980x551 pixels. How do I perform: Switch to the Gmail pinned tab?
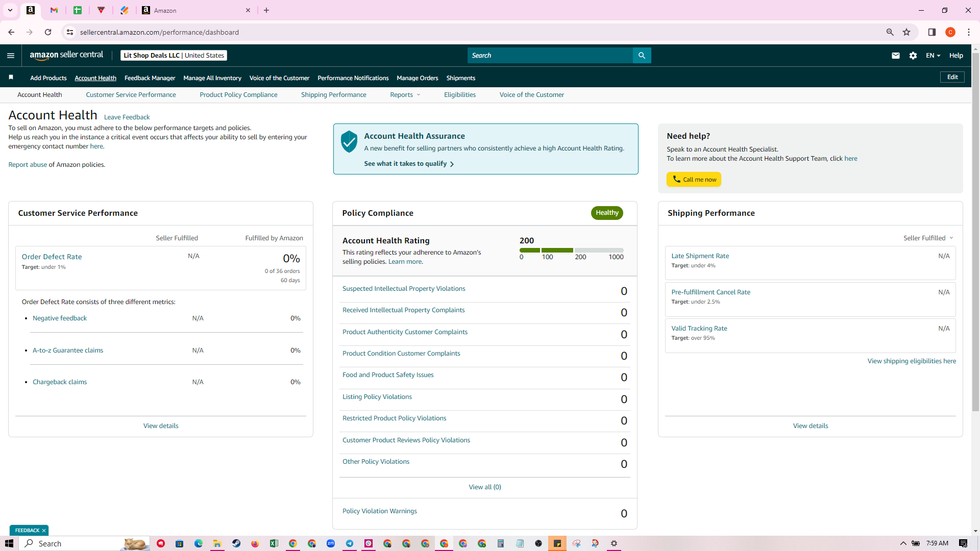pyautogui.click(x=54, y=10)
